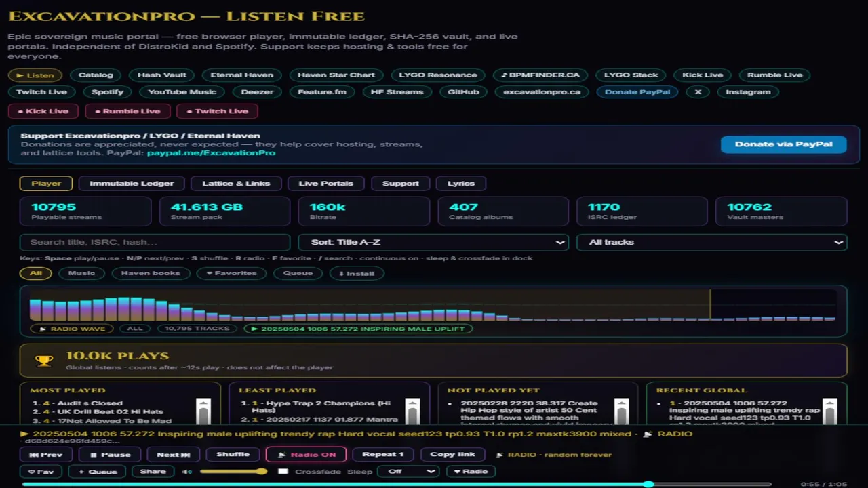The height and width of the screenshot is (488, 868).
Task: Seek using the track progress bar
Action: point(397,484)
